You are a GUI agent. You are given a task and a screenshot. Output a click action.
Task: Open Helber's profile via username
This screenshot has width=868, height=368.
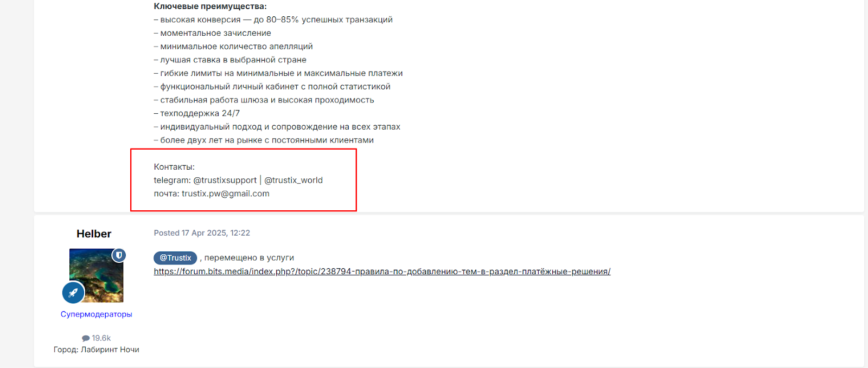coord(94,234)
